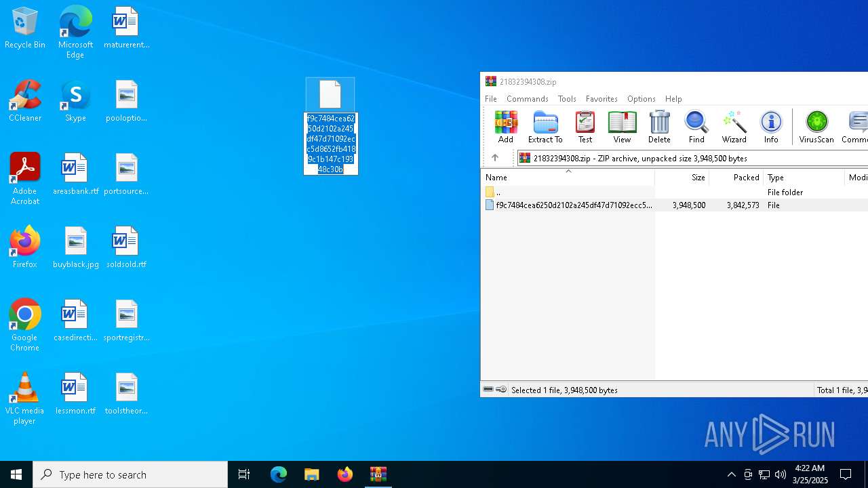Viewport: 868px width, 488px height.
Task: Open Edge from the taskbar
Action: (279, 474)
